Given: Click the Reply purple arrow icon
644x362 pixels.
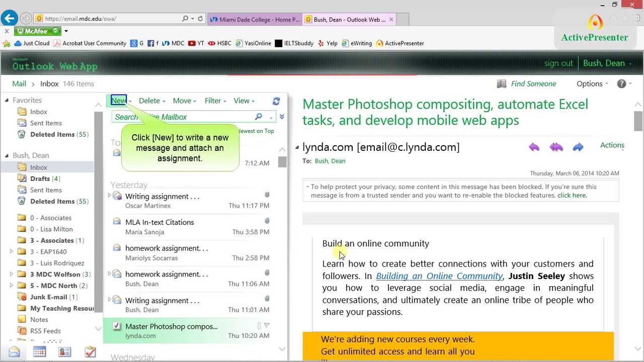Looking at the screenshot, I should pyautogui.click(x=534, y=147).
